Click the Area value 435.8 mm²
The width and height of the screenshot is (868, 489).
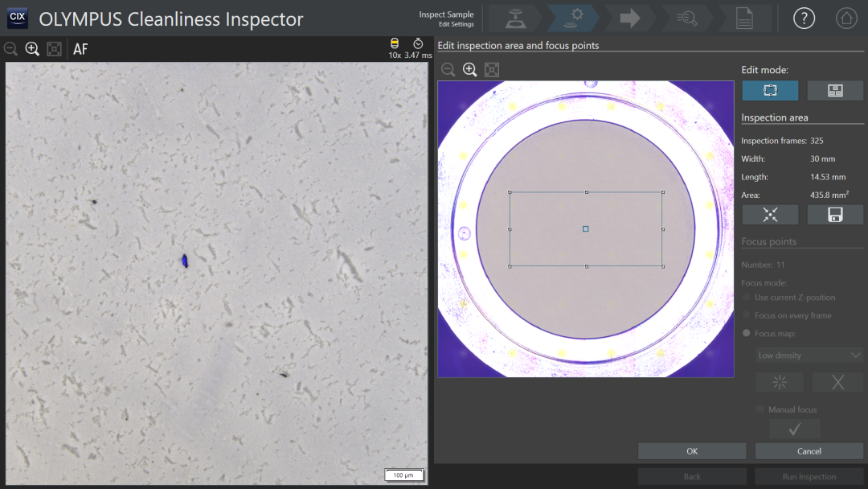click(829, 195)
